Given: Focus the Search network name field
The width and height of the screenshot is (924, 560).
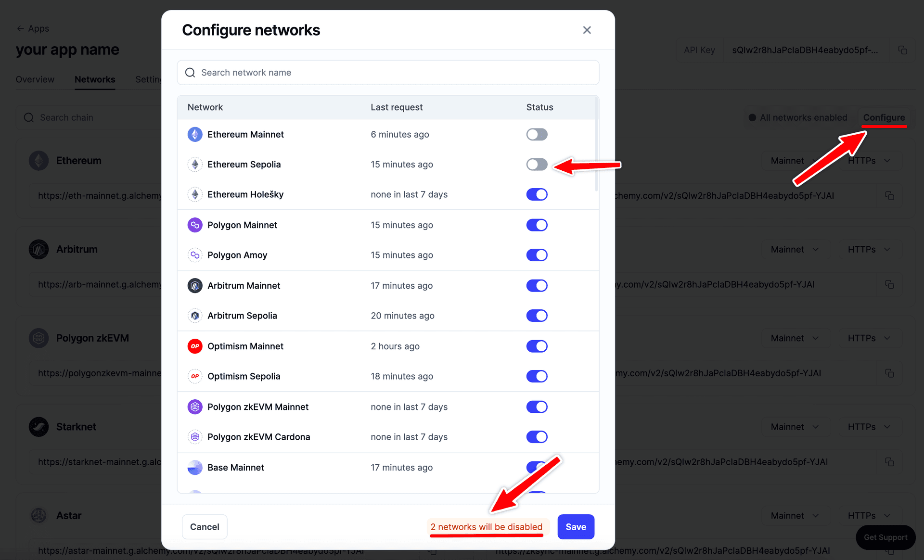Looking at the screenshot, I should coord(388,73).
